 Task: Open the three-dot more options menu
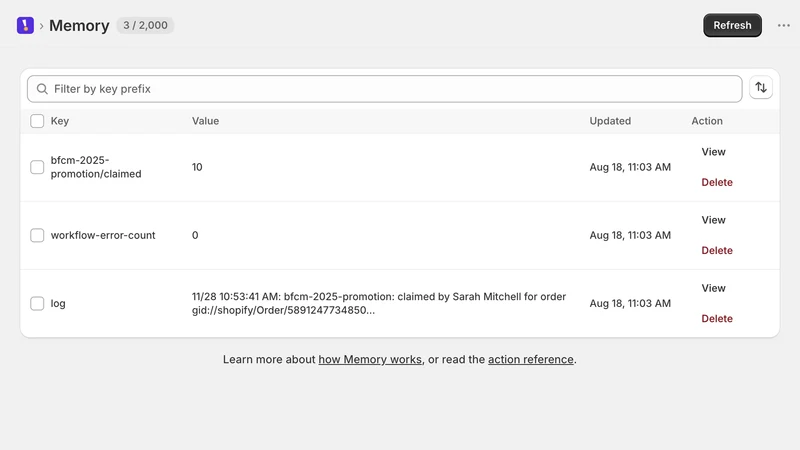coord(784,26)
